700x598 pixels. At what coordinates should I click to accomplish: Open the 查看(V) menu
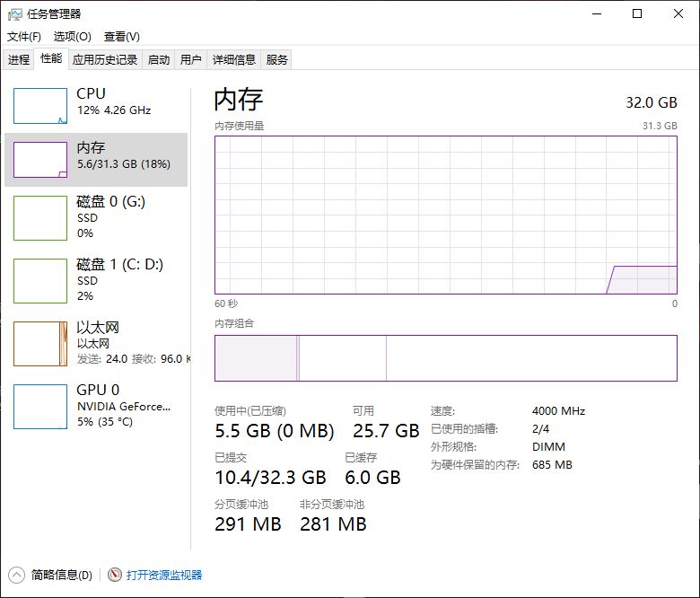pyautogui.click(x=121, y=37)
